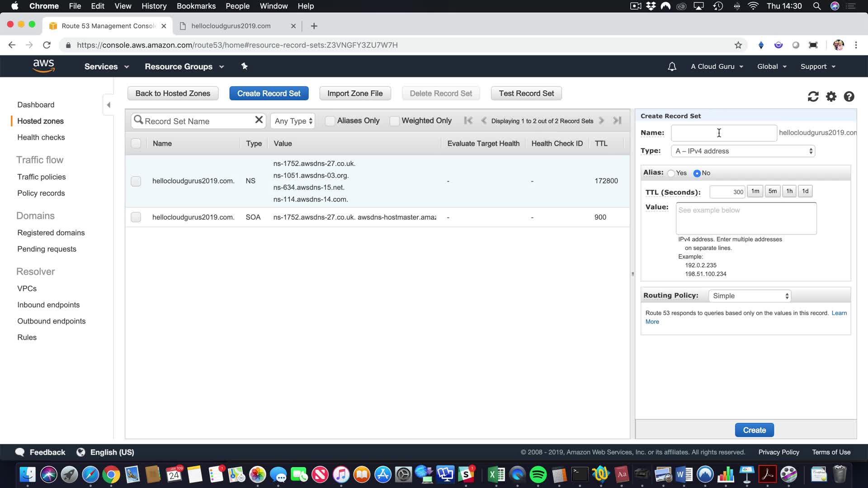Screen dimensions: 868x488
Task: Clear the Record Set Name search with X
Action: coord(259,120)
